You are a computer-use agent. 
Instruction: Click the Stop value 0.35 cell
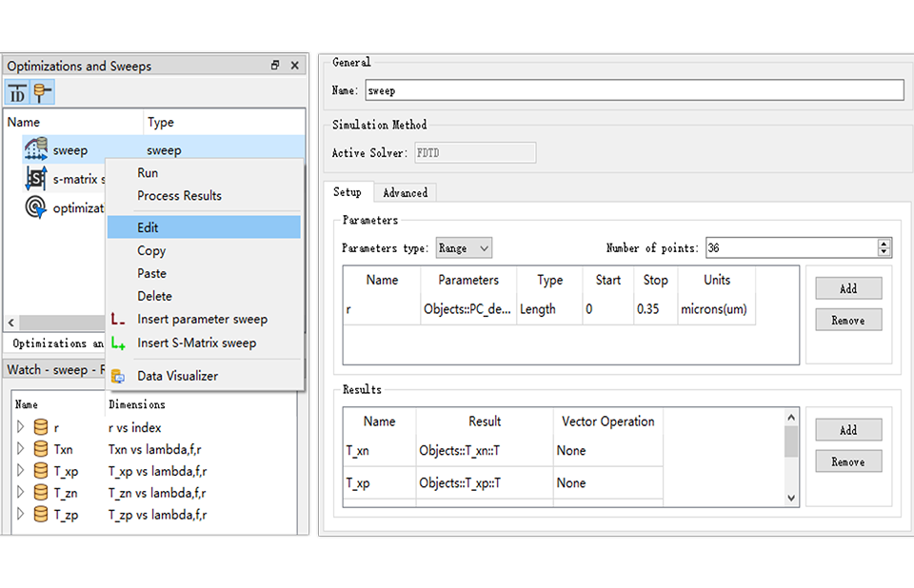(x=655, y=309)
